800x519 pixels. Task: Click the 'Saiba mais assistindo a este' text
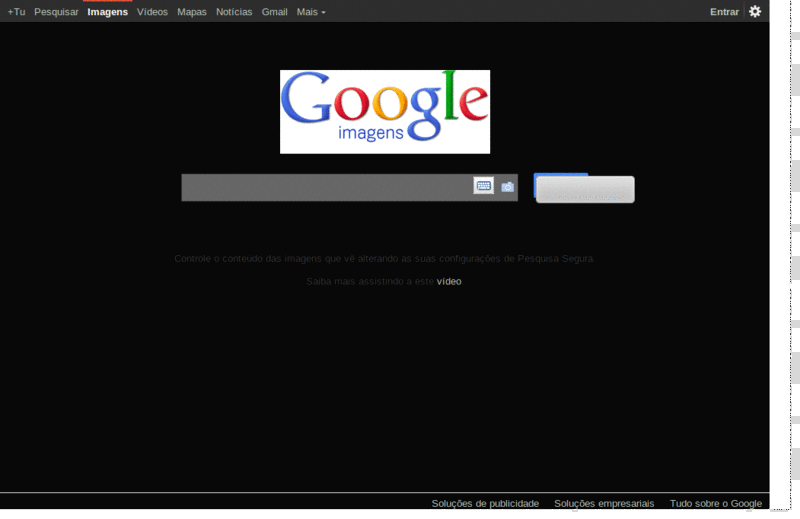click(x=370, y=282)
